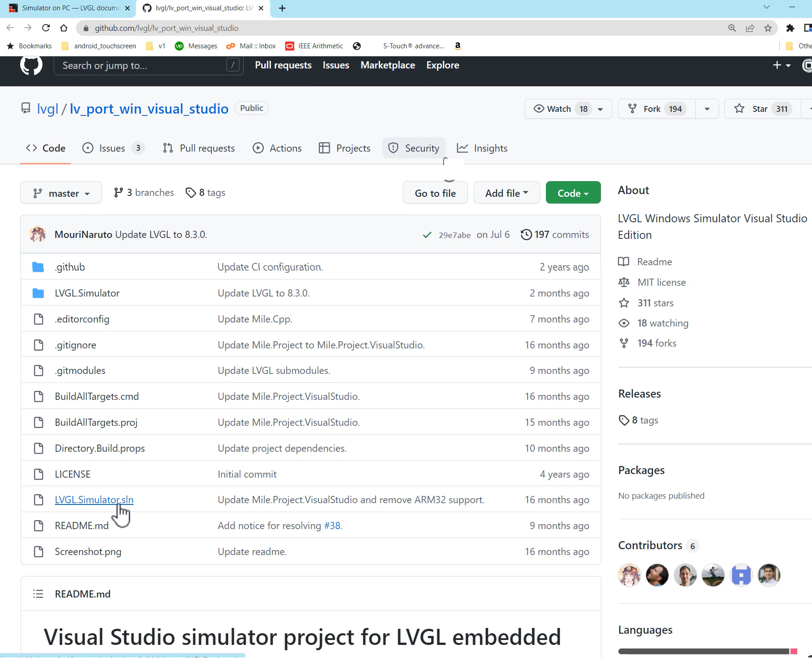Click the languages breakdown bar
This screenshot has height=661, width=812.
point(708,651)
